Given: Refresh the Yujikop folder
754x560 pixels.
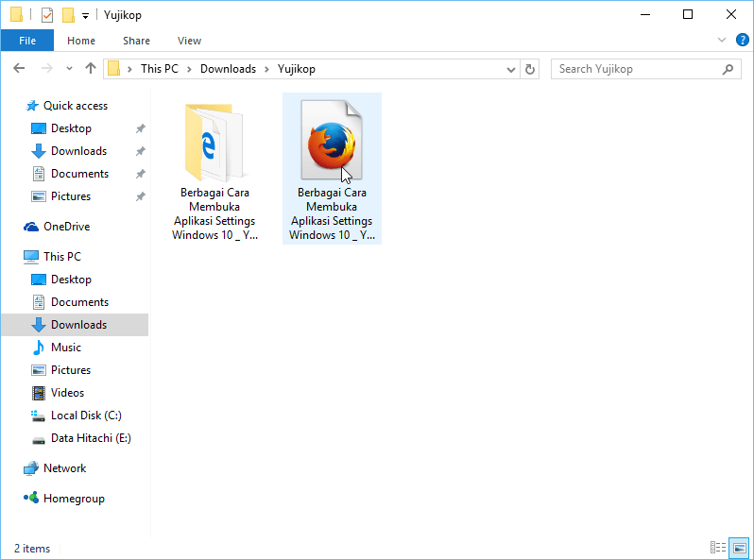Looking at the screenshot, I should (529, 70).
